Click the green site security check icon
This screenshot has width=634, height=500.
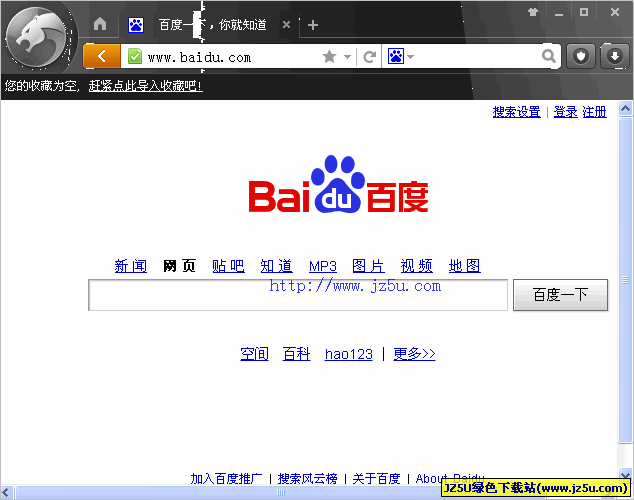[135, 56]
